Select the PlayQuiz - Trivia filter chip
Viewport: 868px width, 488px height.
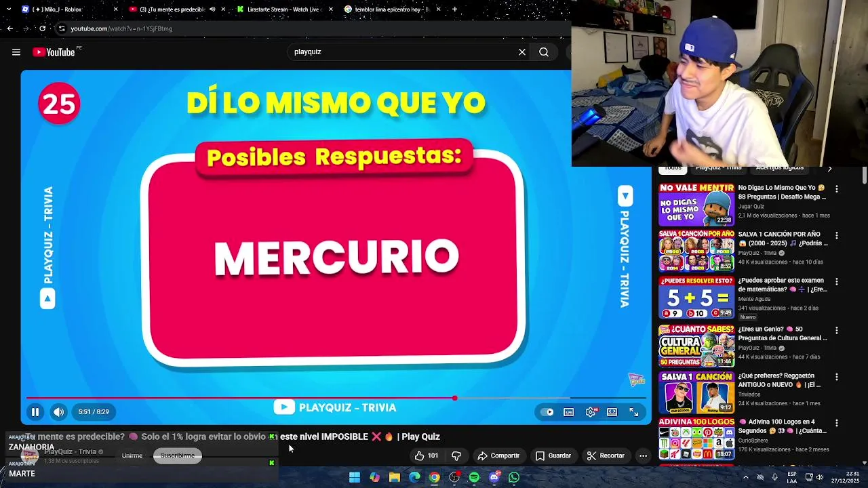(x=718, y=168)
